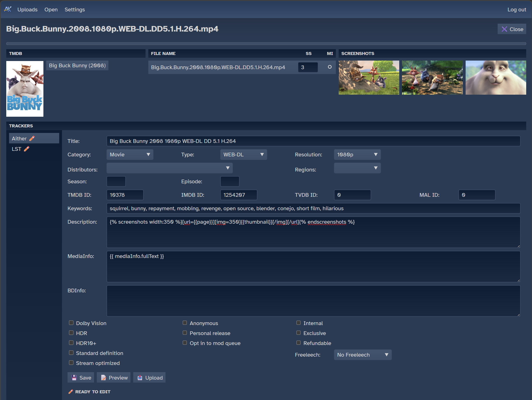The image size is (532, 400).
Task: Click the pencil icon next to Aither
Action: [32, 138]
